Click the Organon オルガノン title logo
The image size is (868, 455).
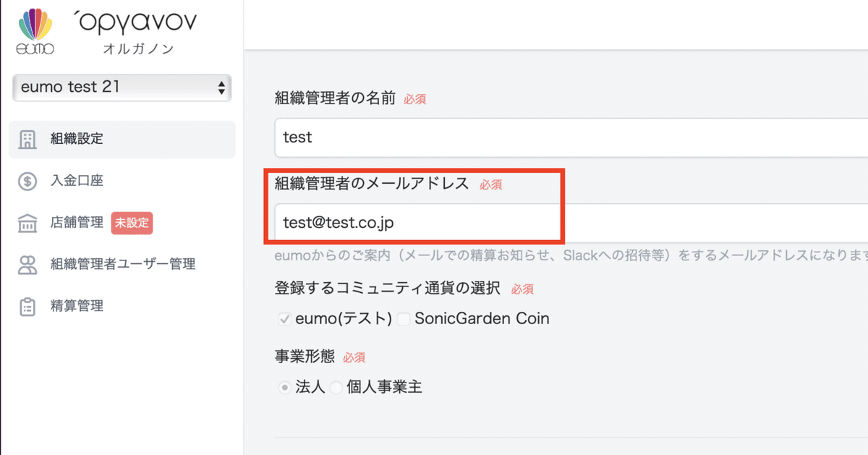click(135, 33)
